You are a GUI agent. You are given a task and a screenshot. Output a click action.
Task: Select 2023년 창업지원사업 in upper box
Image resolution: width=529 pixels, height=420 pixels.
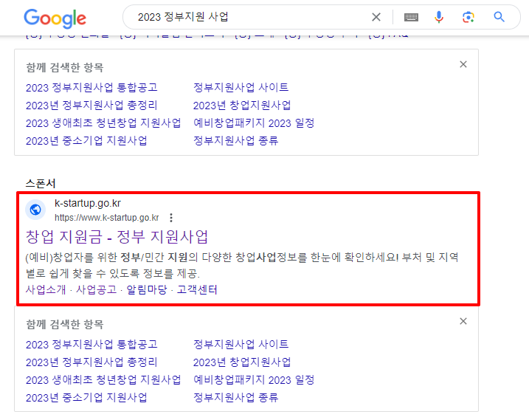coord(242,106)
